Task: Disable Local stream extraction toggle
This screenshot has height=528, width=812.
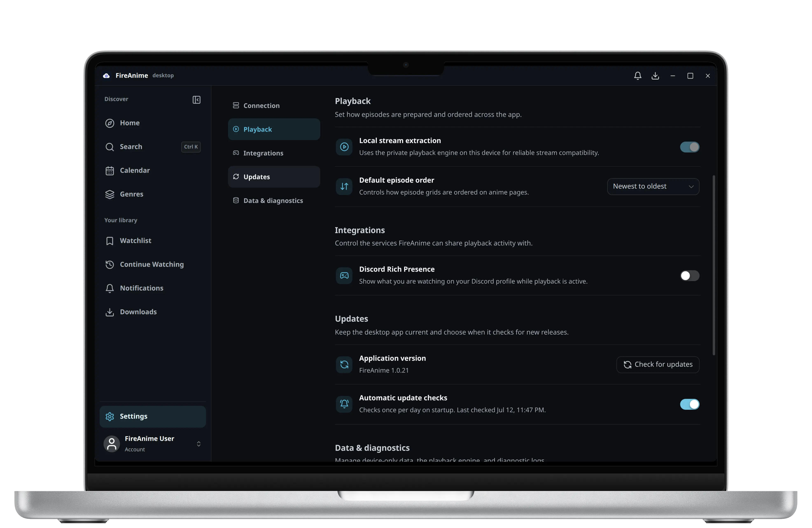Action: (x=689, y=147)
